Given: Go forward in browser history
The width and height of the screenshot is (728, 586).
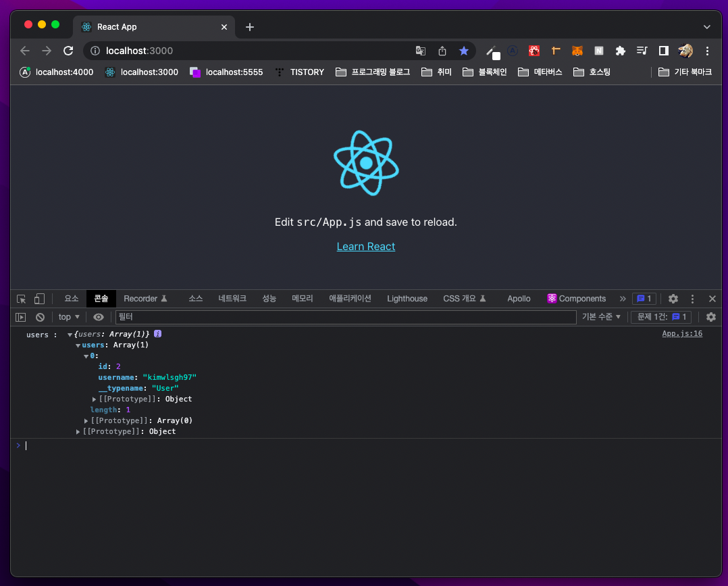Looking at the screenshot, I should (47, 51).
